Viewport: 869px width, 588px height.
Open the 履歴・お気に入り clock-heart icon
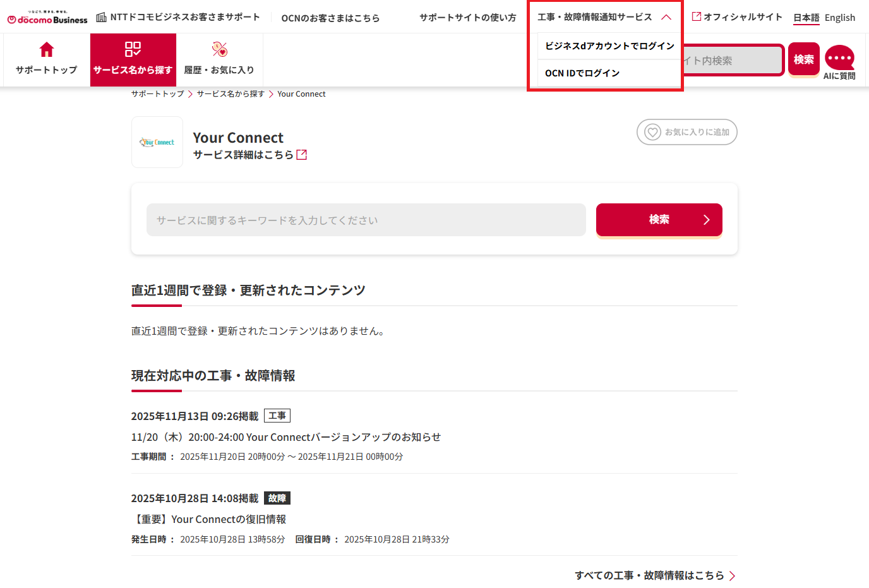pos(219,49)
